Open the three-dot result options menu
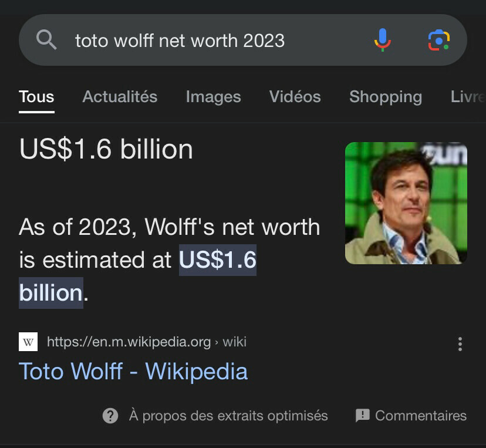 pyautogui.click(x=460, y=344)
